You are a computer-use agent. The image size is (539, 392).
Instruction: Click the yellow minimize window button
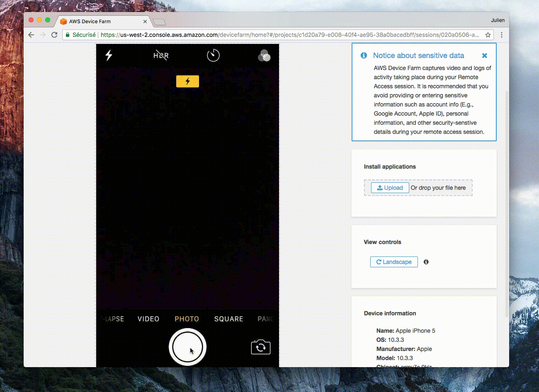[x=39, y=20]
